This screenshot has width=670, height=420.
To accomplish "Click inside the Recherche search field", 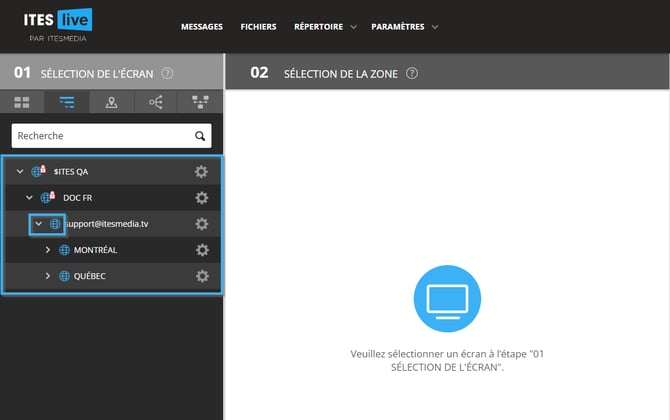I will pyautogui.click(x=100, y=136).
